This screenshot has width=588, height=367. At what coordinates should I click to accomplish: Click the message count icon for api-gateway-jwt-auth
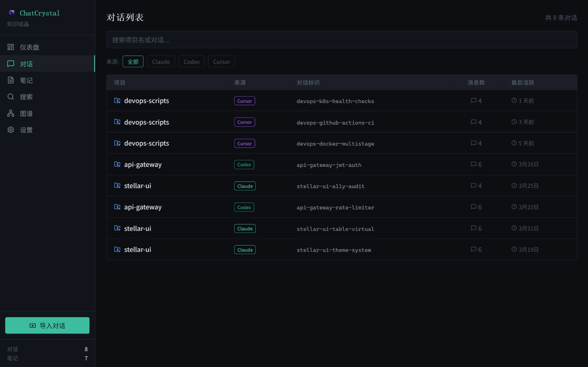(473, 164)
